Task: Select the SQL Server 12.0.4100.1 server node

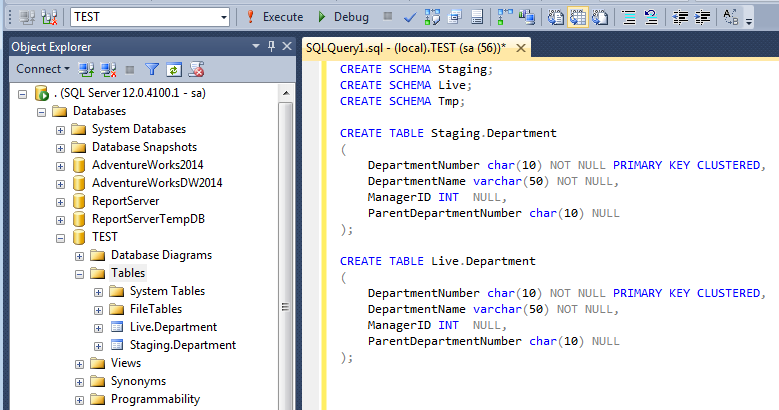Action: tap(129, 93)
